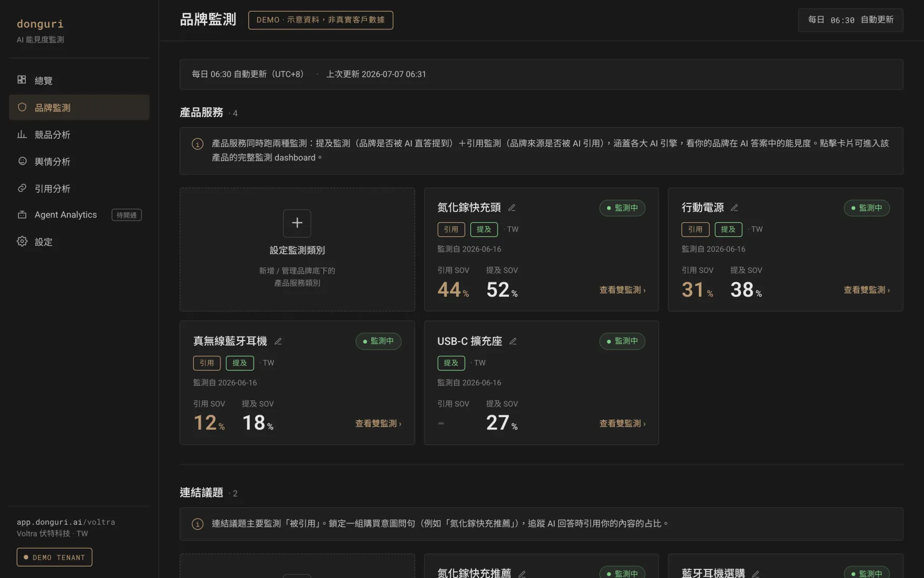The image size is (924, 578).
Task: Click 引用分析 link icon
Action: point(22,188)
